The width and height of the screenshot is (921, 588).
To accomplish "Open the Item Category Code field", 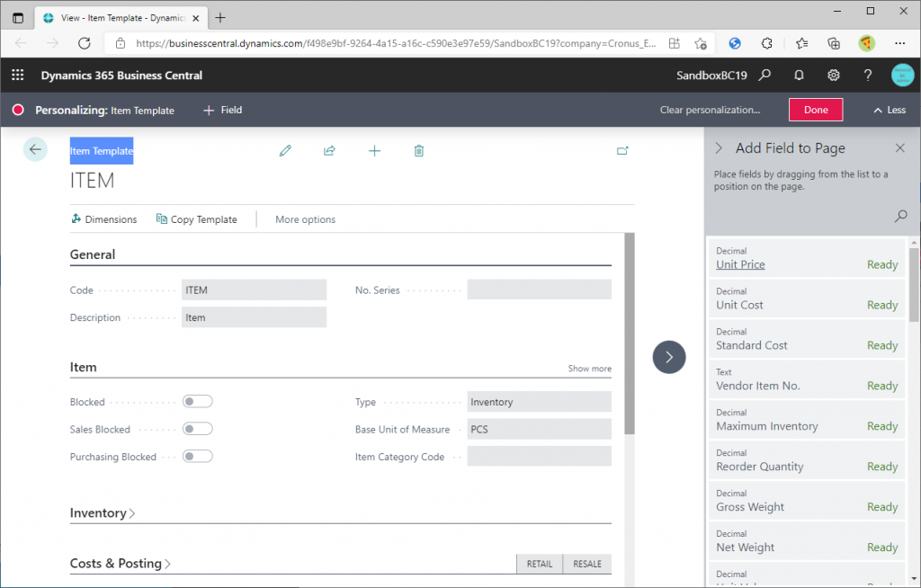I will (x=540, y=457).
